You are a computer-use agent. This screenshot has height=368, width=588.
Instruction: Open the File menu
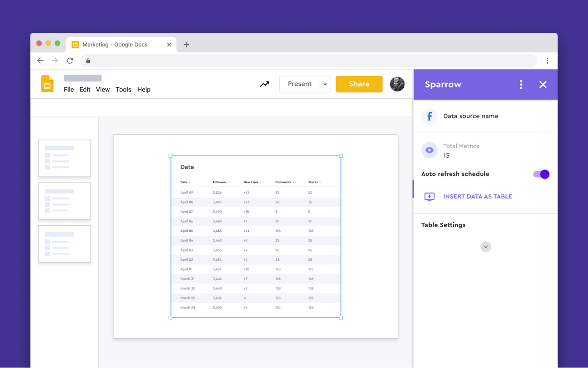click(69, 90)
